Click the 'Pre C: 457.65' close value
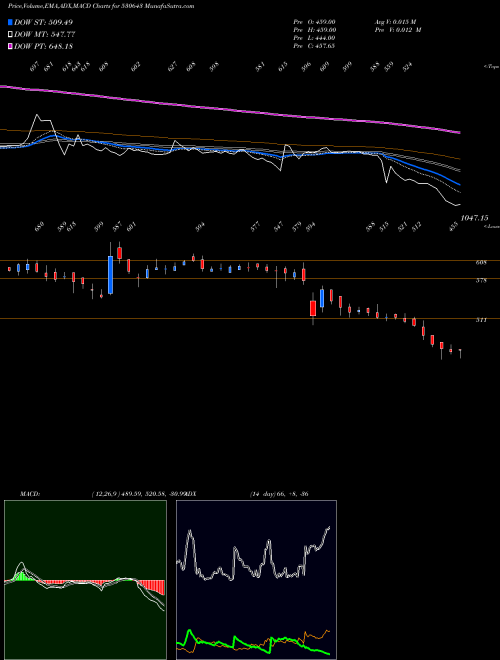The width and height of the screenshot is (500, 660). [x=314, y=46]
